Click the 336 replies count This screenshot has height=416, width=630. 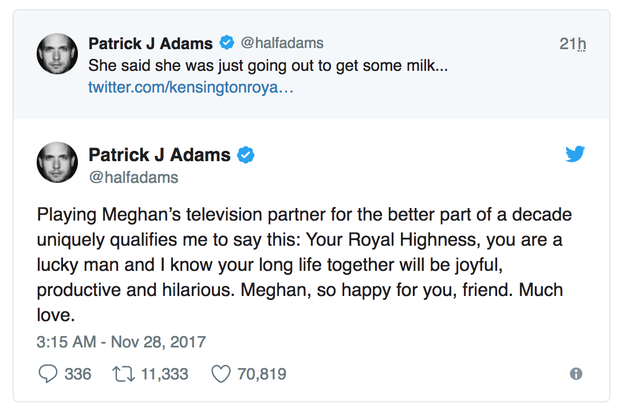pyautogui.click(x=78, y=374)
